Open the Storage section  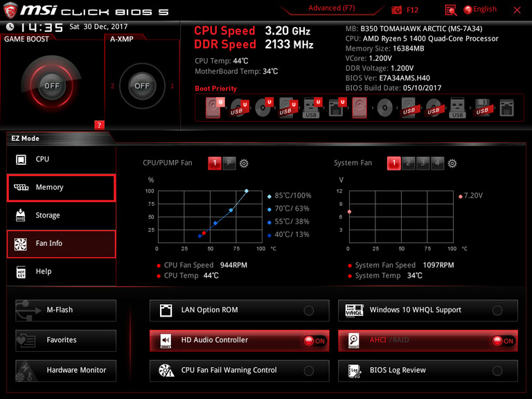[62, 215]
